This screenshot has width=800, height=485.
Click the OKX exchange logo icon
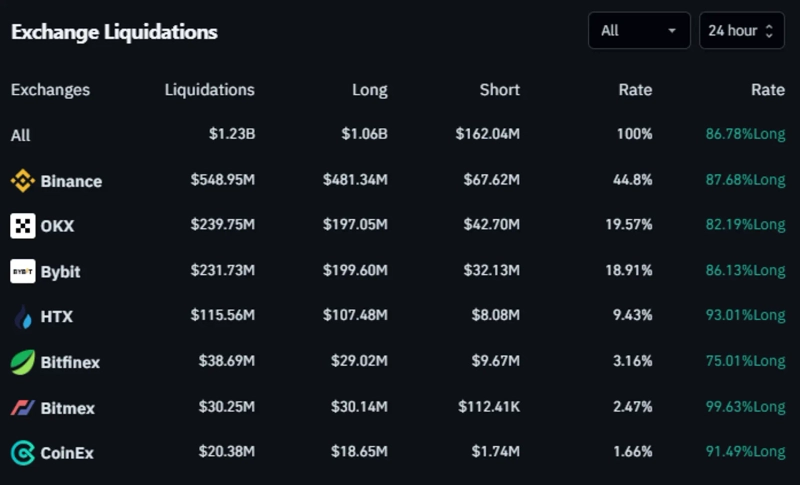pyautogui.click(x=22, y=226)
